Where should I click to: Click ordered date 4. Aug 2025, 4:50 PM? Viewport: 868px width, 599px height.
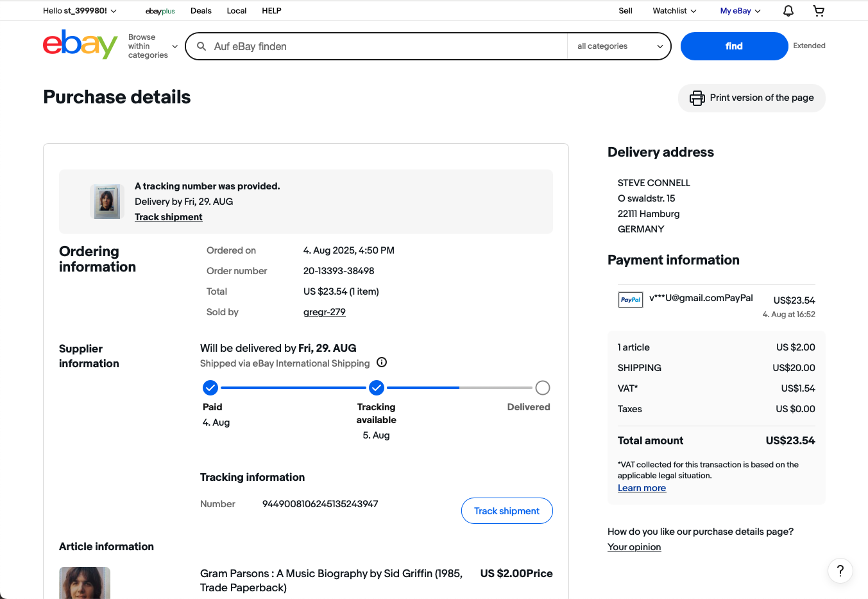tap(349, 250)
